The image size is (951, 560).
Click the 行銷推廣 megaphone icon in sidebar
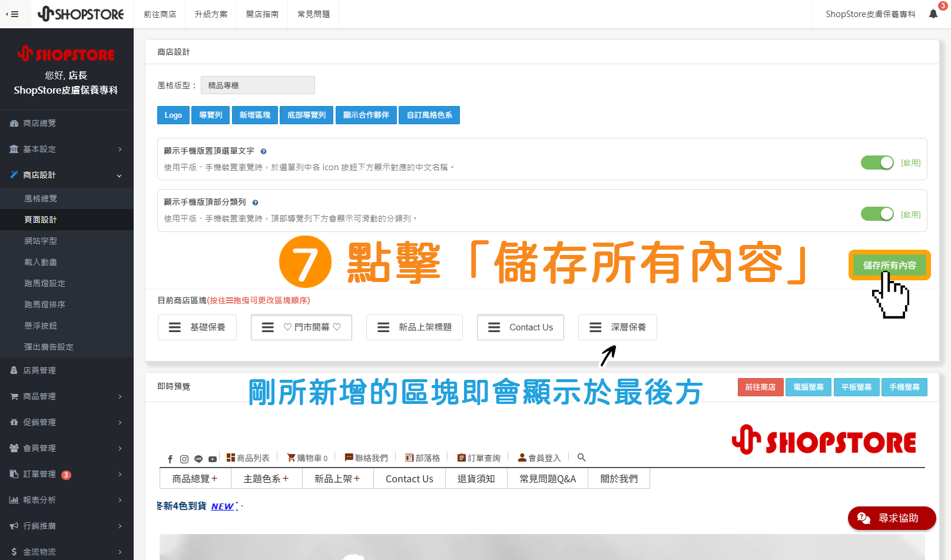click(14, 526)
